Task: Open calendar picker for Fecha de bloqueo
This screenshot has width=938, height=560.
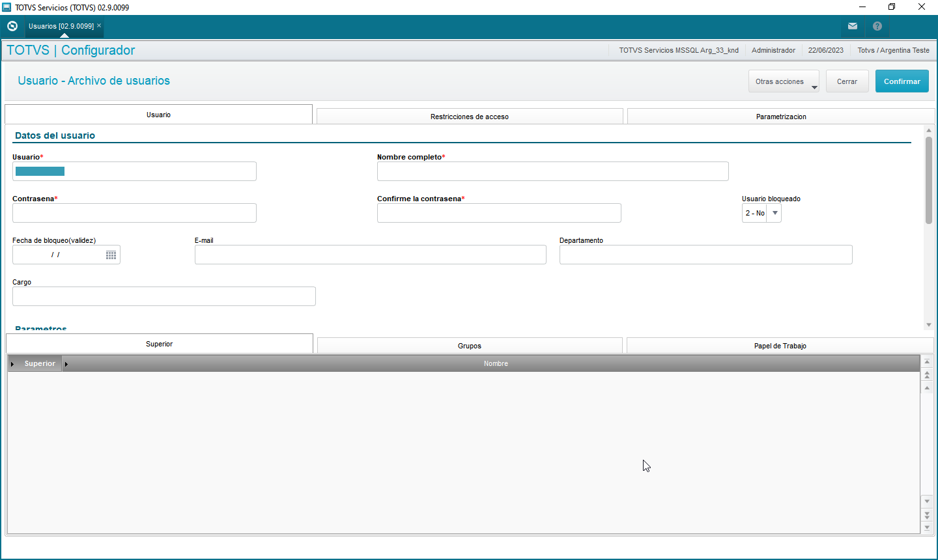Action: tap(111, 255)
